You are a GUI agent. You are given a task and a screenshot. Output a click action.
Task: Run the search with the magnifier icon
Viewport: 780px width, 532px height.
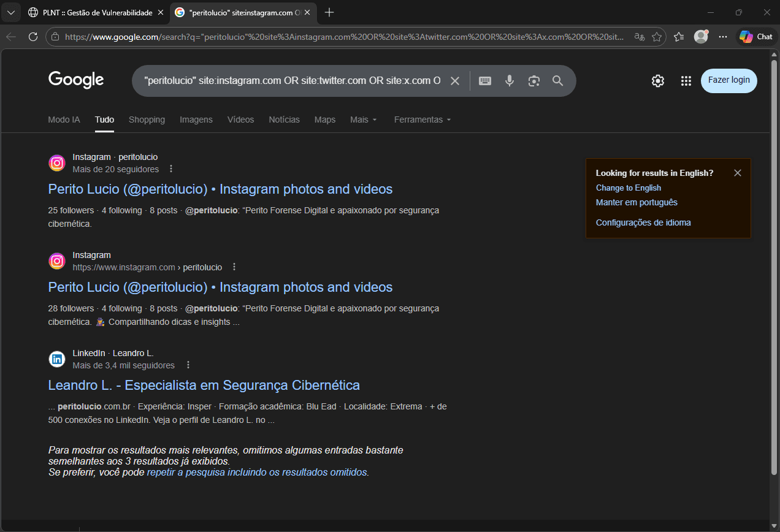tap(557, 80)
